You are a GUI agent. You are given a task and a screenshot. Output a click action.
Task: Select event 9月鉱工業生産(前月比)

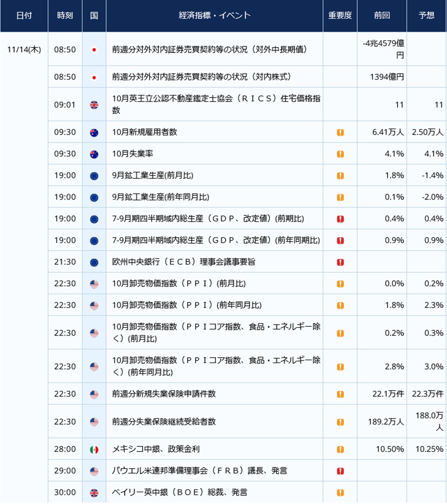pyautogui.click(x=153, y=176)
